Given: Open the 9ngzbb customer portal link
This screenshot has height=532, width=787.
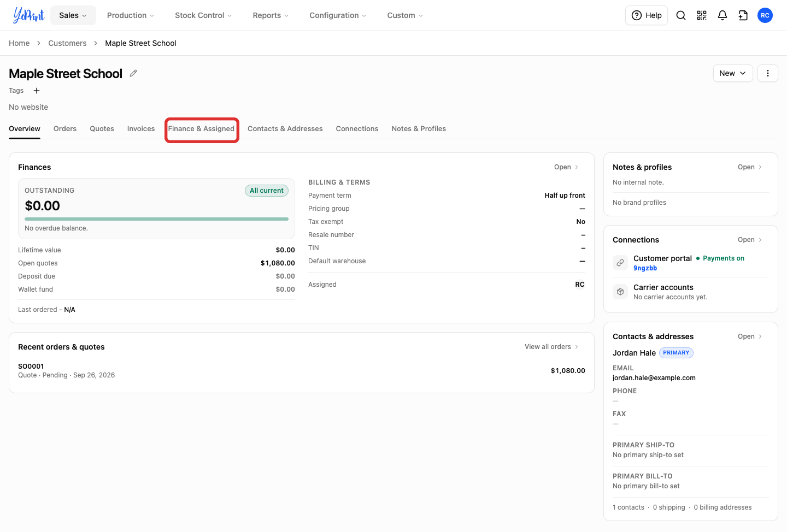Looking at the screenshot, I should coord(645,268).
